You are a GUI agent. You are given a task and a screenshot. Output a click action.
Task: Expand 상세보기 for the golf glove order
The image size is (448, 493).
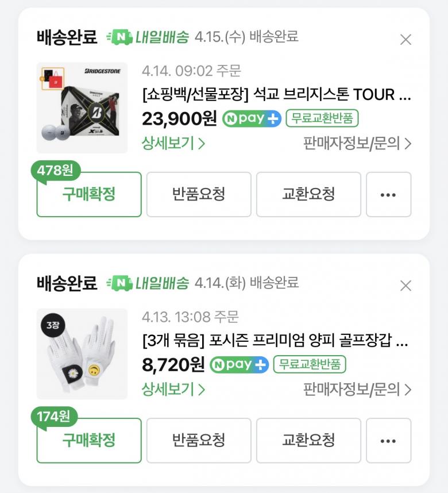coord(173,390)
